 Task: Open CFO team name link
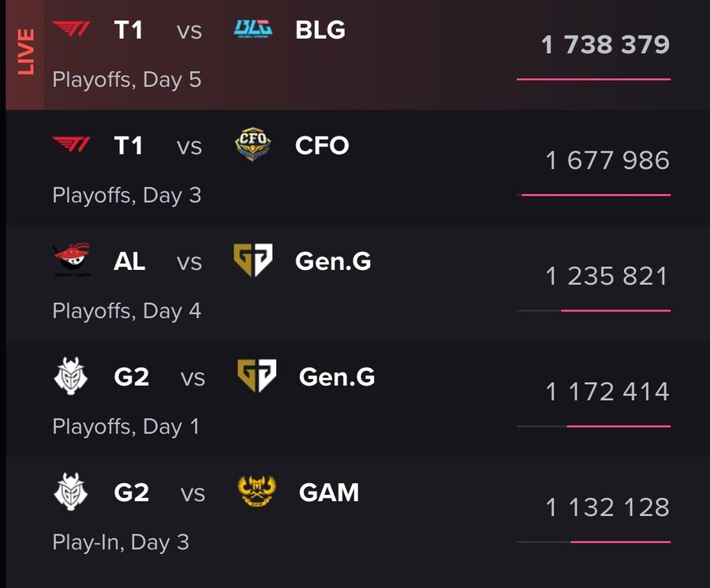point(322,145)
